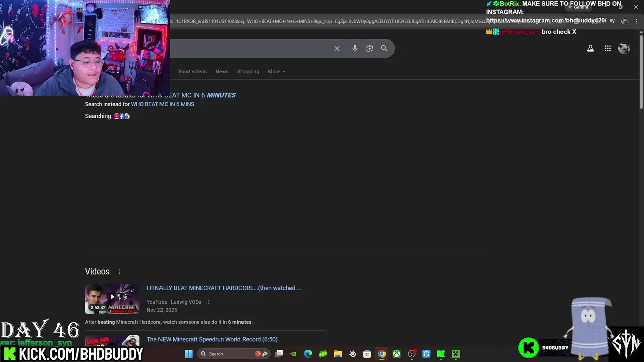Image resolution: width=644 pixels, height=362 pixels.
Task: Open Kick app on taskbar
Action: (x=441, y=354)
